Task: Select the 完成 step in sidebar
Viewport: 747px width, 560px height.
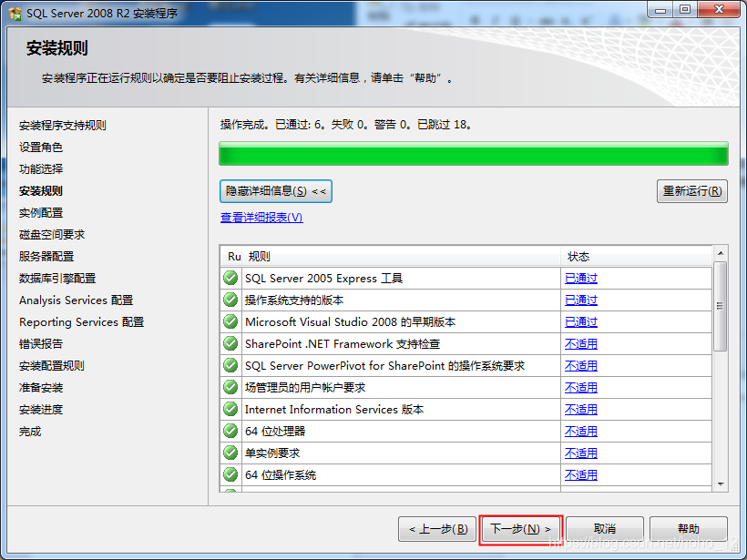Action: click(30, 432)
